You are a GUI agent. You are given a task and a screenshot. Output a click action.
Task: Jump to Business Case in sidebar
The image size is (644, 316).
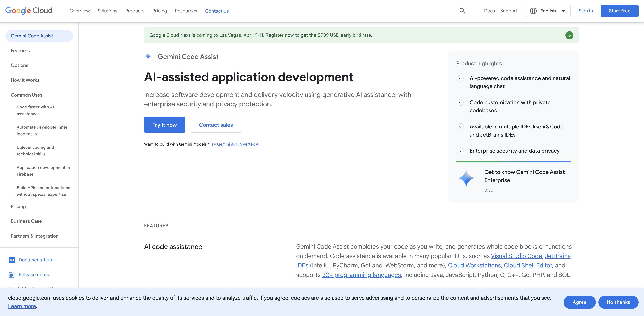click(x=26, y=221)
